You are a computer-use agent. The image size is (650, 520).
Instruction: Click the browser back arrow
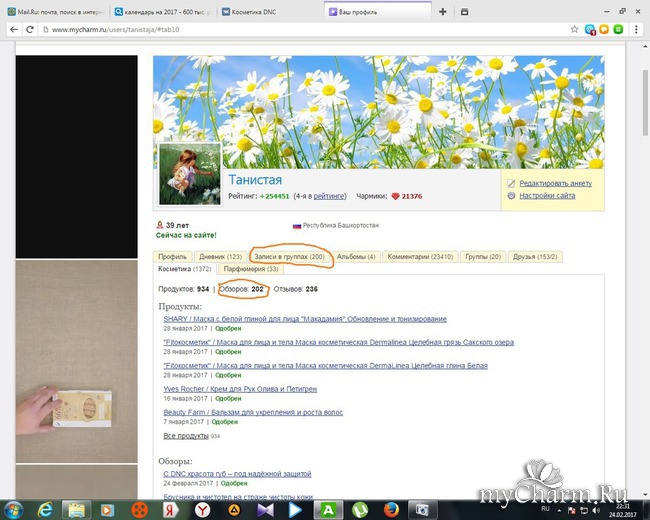[x=12, y=30]
